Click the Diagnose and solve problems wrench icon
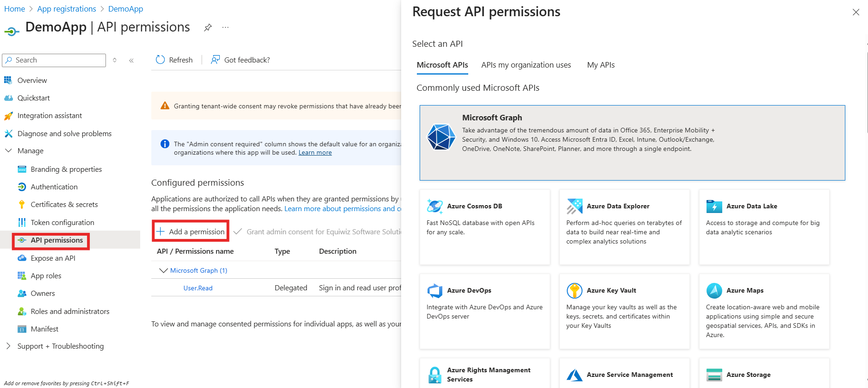 click(x=8, y=134)
